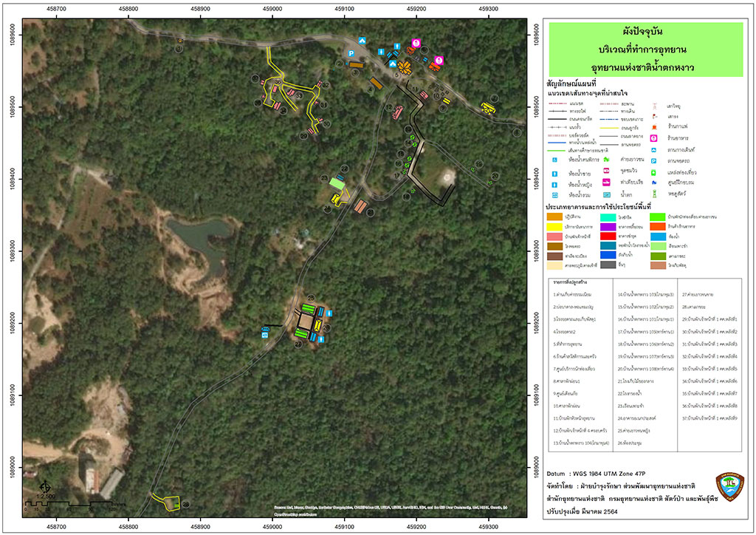Click the orange-red legend swatch

point(658,226)
